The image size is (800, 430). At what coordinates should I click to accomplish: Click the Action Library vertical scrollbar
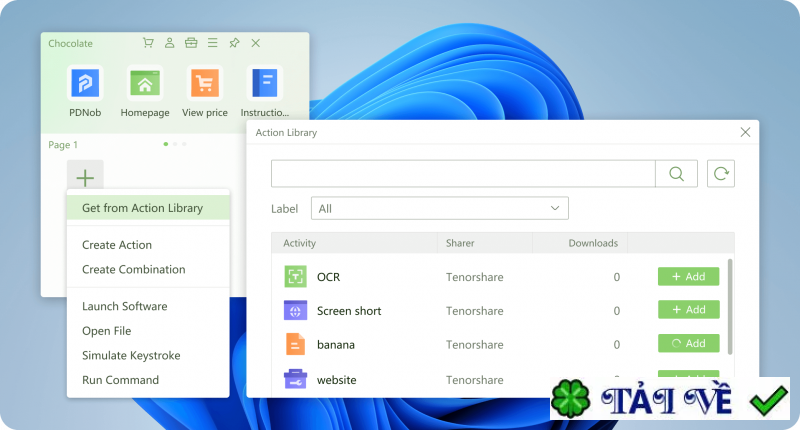730,306
